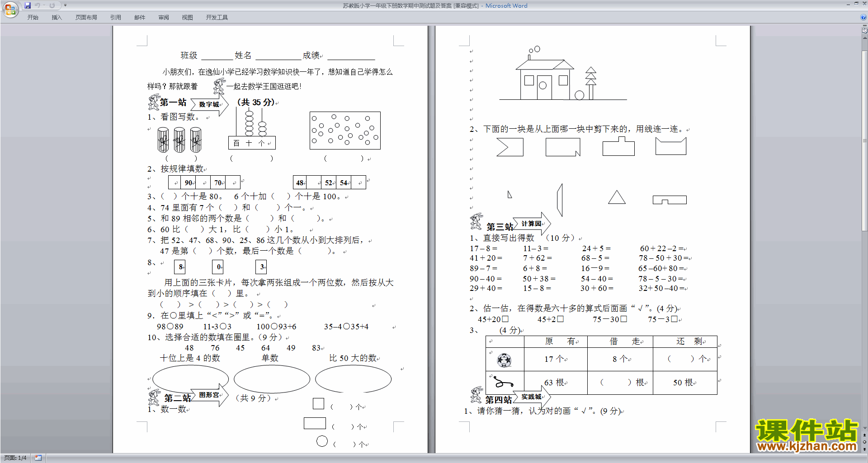Open the Select Browse Object circle button
The width and height of the screenshot is (868, 463).
[x=865, y=442]
